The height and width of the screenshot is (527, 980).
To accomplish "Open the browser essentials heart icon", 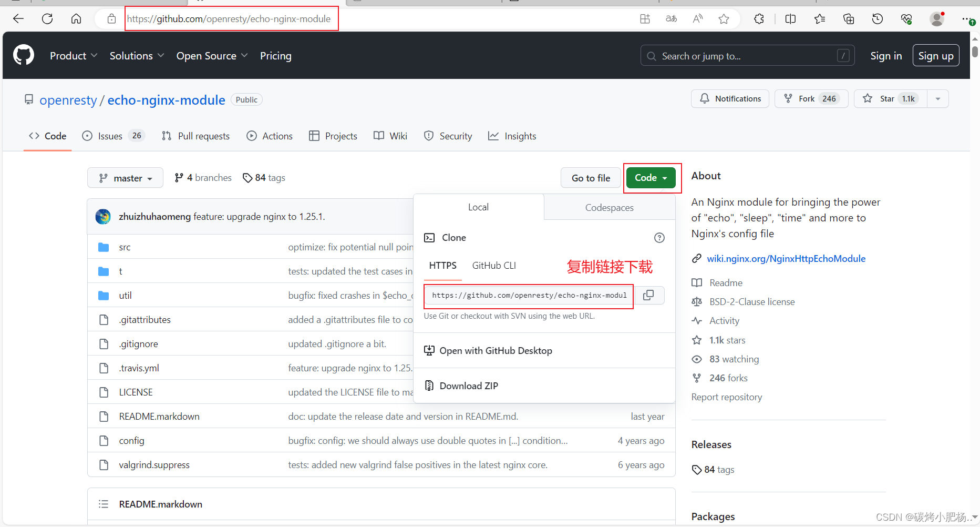I will pyautogui.click(x=906, y=19).
